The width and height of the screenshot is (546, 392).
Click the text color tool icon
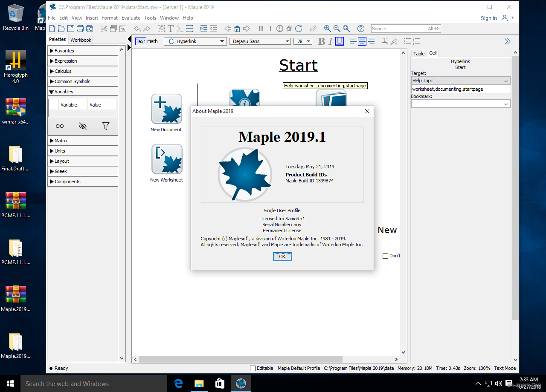(384, 41)
